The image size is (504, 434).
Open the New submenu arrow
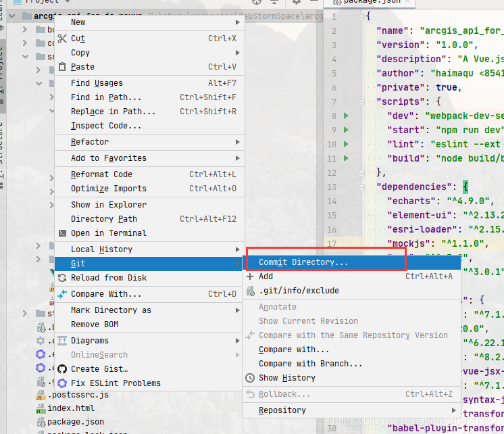tap(238, 22)
